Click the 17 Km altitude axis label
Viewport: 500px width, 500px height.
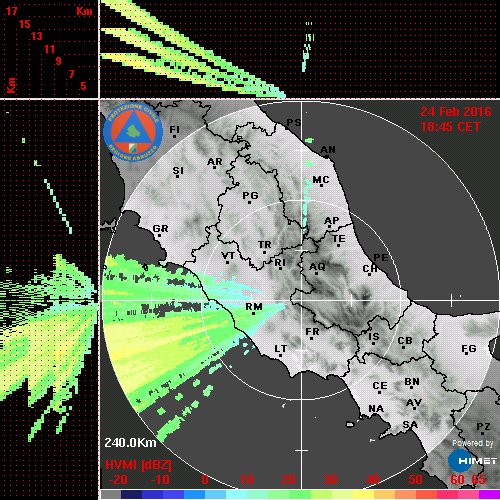11,11
